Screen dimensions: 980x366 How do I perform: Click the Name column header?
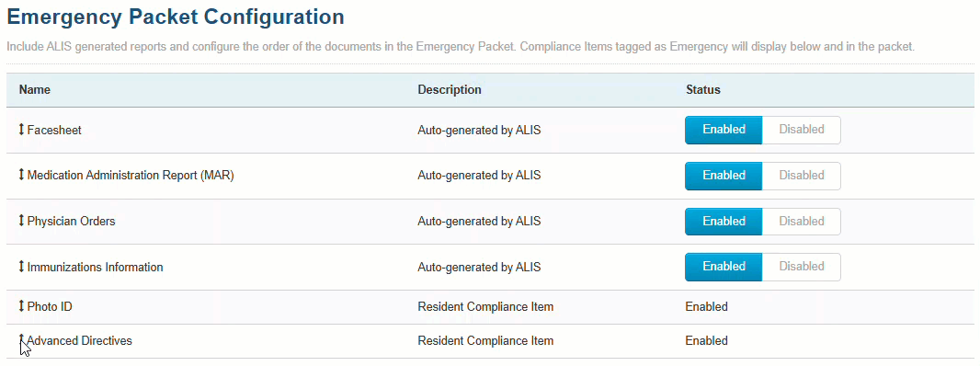pos(34,90)
